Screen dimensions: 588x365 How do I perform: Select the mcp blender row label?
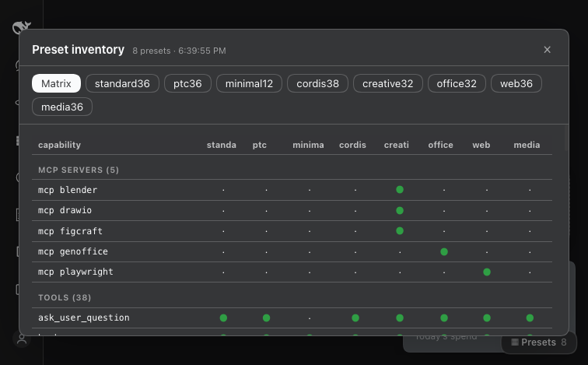68,190
